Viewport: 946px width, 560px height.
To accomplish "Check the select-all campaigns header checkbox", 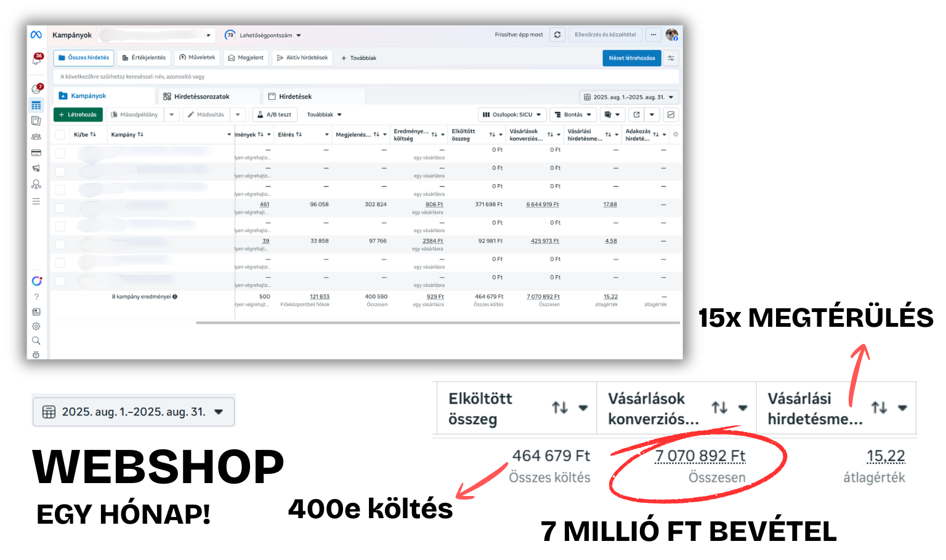I will pos(60,135).
